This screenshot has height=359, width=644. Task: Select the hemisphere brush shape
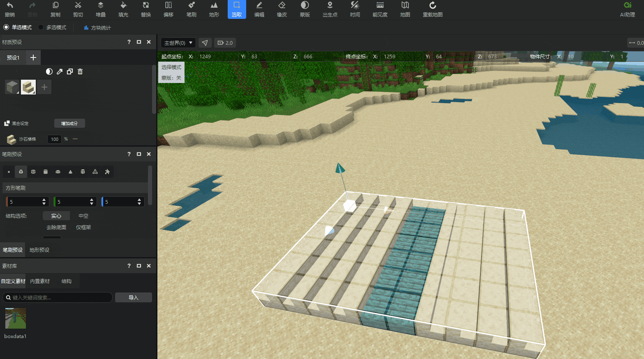[x=58, y=172]
